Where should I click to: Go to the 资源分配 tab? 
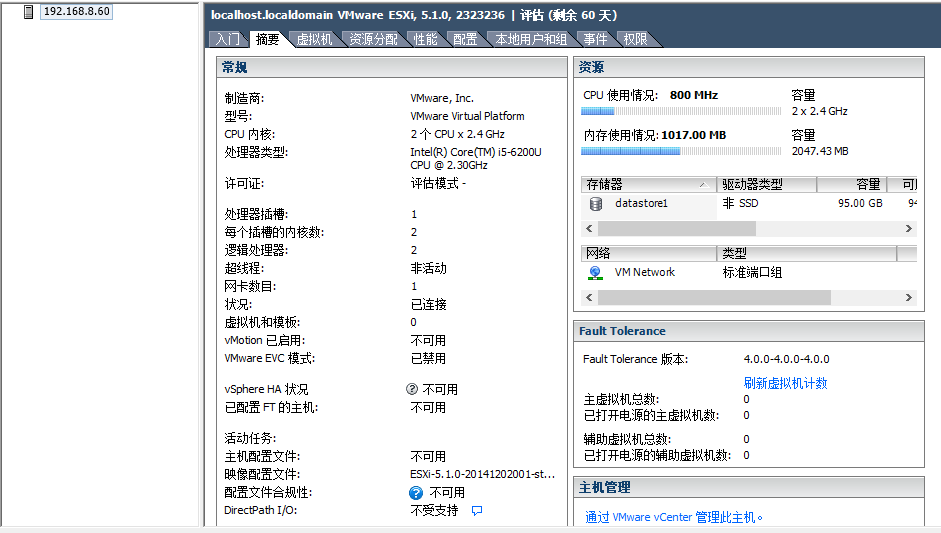373,39
